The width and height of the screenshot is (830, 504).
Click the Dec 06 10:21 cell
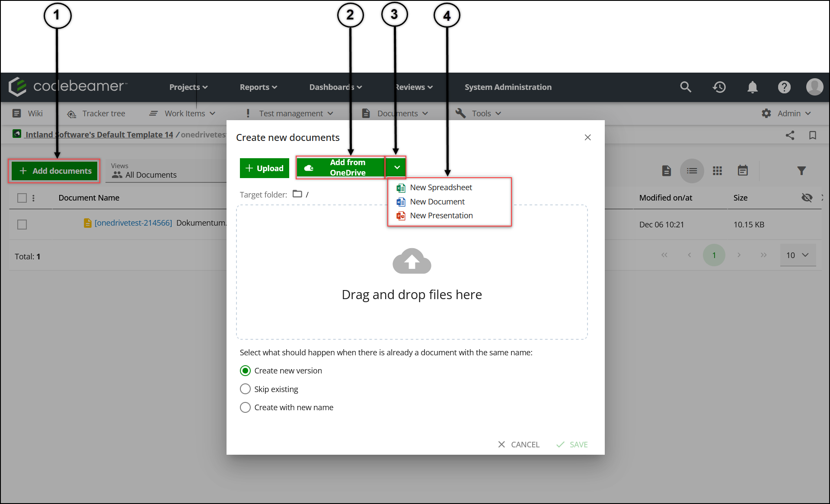coord(661,225)
